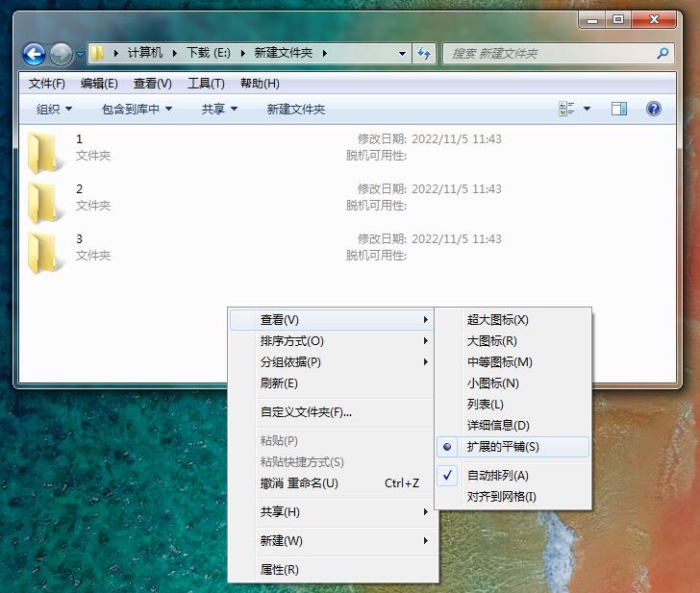Click the Help question mark icon
Screen dimensions: 700x593
(x=654, y=110)
